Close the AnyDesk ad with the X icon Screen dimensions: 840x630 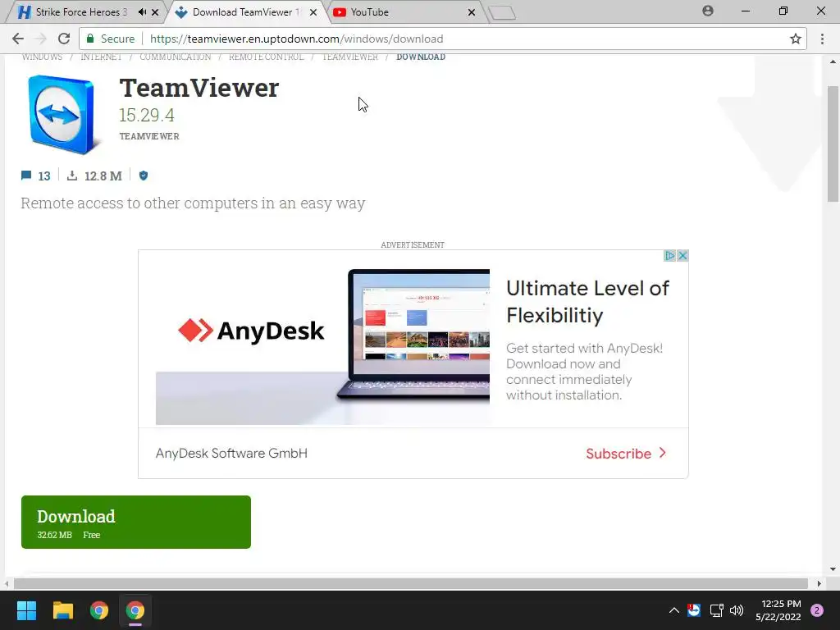coord(682,256)
